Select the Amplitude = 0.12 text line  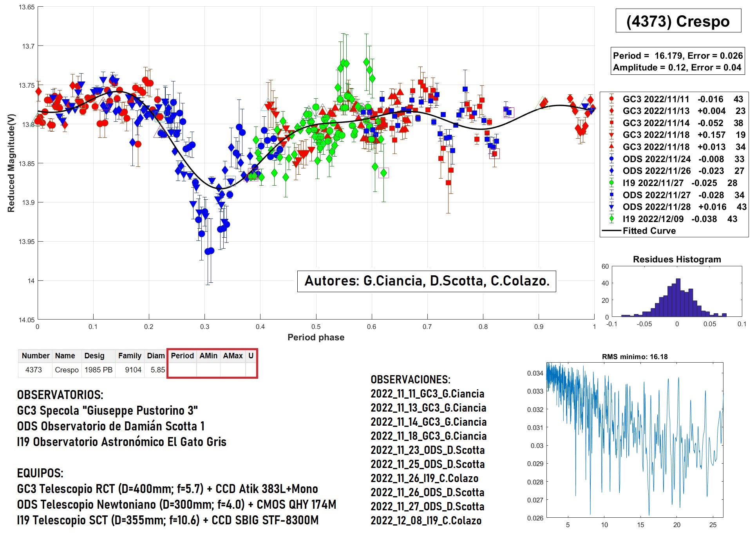point(677,67)
